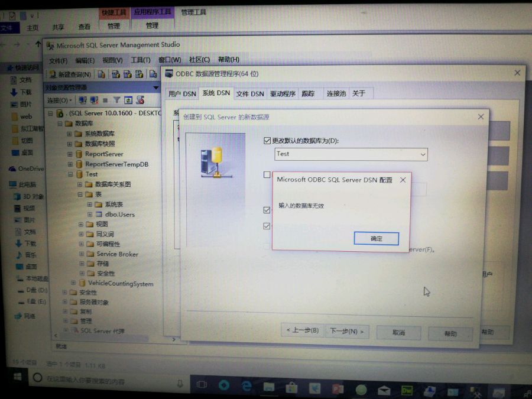The image size is (532, 399).
Task: Open the 编辑(E) menu in Management Studio
Action: (85, 60)
